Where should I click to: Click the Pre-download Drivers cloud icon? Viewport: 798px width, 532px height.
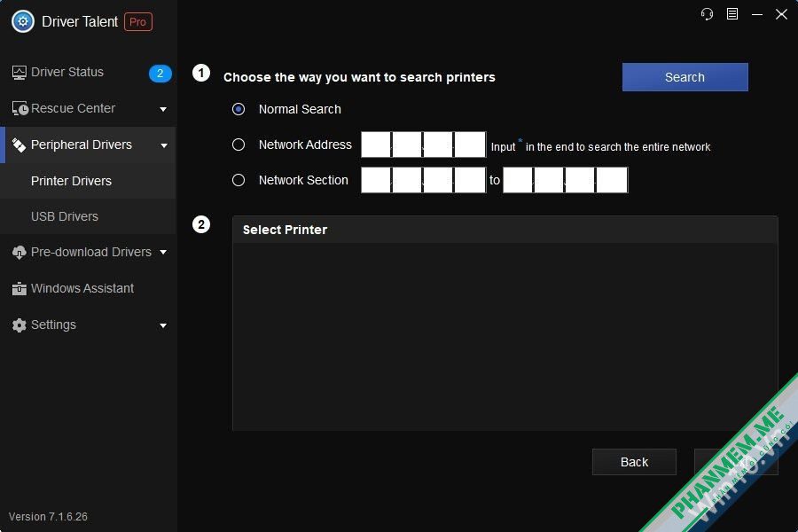[x=19, y=253]
